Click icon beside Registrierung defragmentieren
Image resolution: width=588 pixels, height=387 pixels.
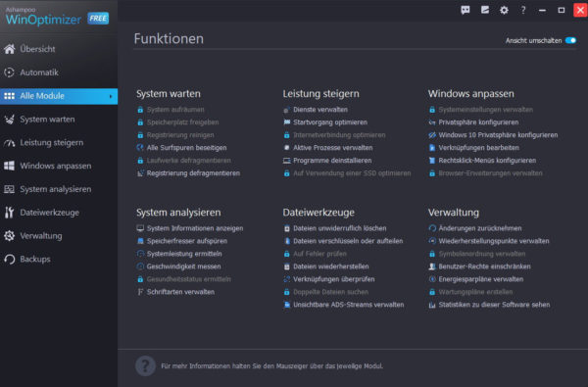click(140, 173)
